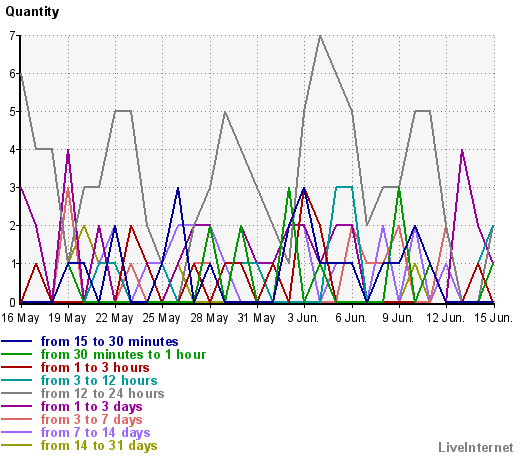Click the salmon legend line swatch
Viewport: 520px width, 457px height.
click(17, 419)
